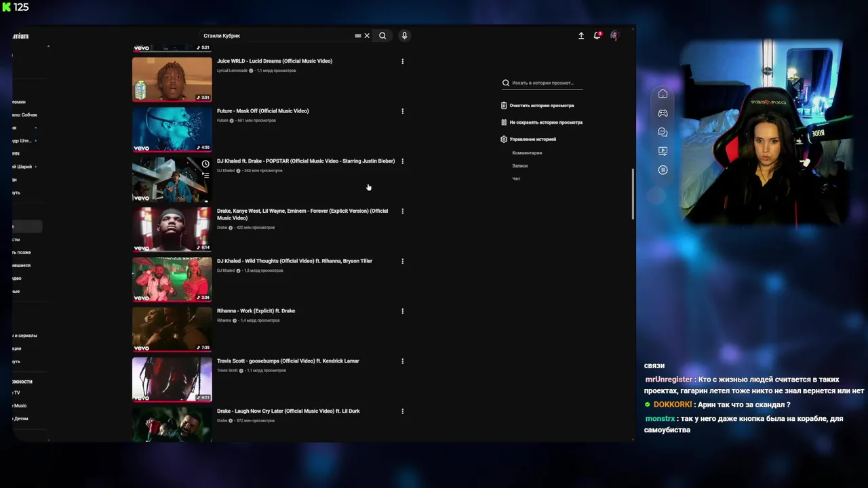The image size is (868, 488).
Task: Click the magnifier search button in YouTube header
Action: click(382, 36)
